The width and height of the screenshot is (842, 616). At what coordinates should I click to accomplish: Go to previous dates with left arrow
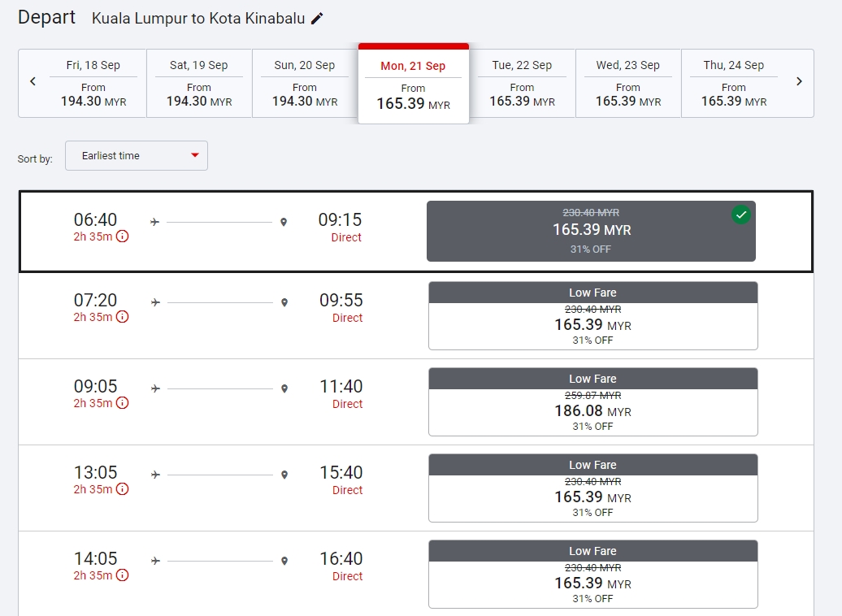(x=33, y=81)
